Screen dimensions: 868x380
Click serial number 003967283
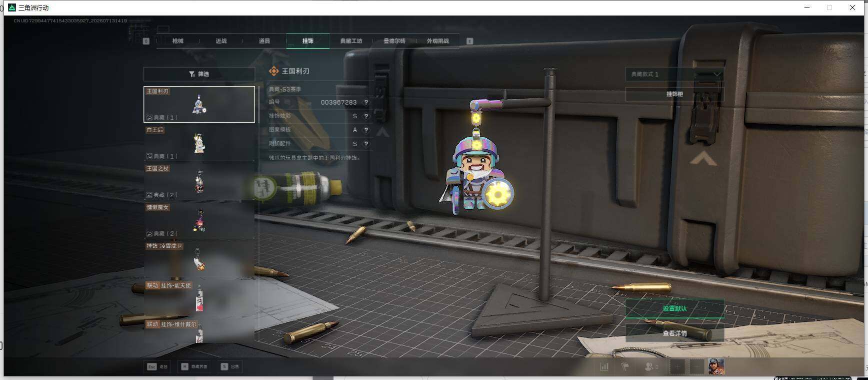tap(338, 102)
